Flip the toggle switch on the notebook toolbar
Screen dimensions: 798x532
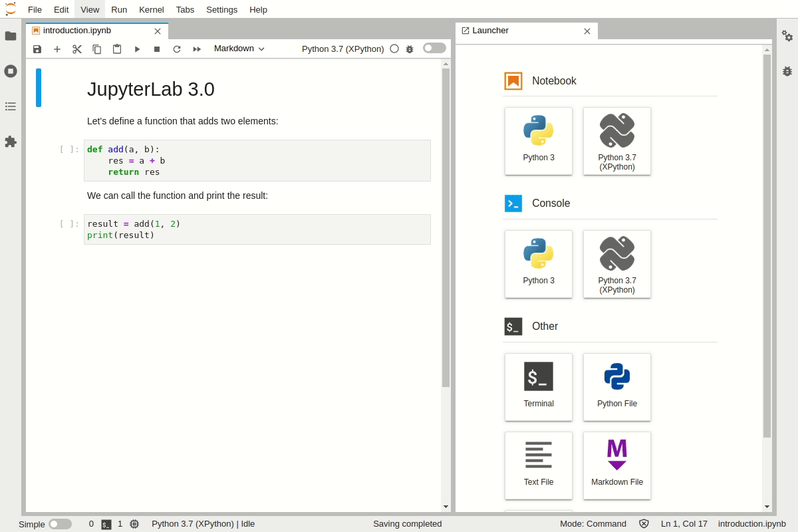pos(434,48)
